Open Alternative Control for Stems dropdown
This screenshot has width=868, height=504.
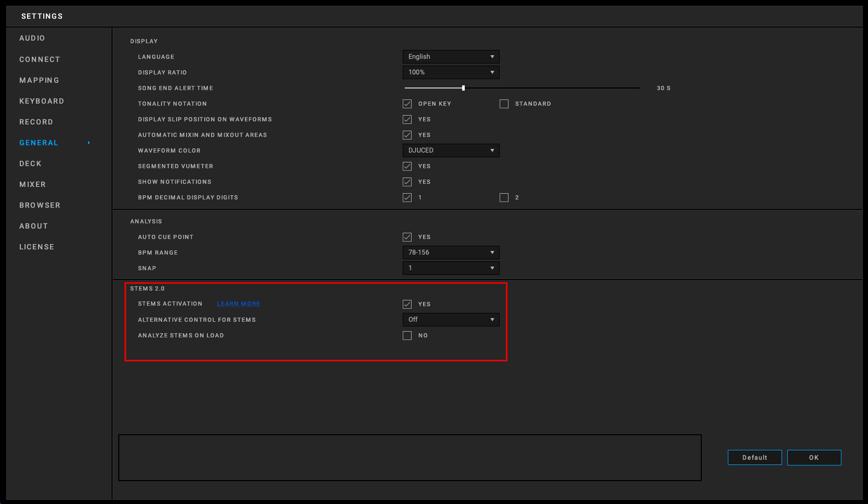tap(451, 320)
